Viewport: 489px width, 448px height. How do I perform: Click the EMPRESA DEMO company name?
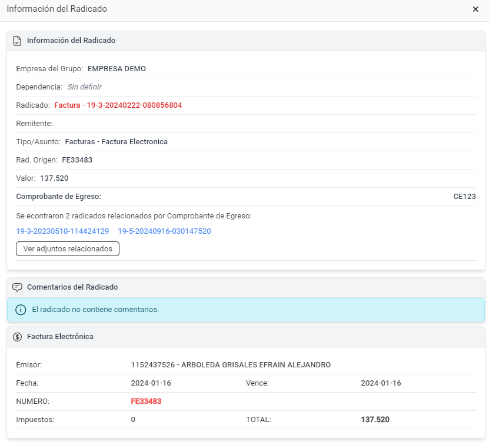(x=117, y=69)
